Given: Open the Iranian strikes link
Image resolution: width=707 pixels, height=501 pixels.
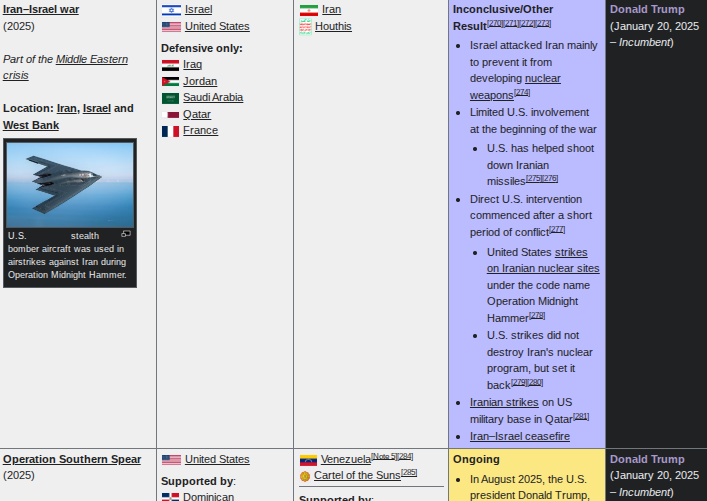Looking at the screenshot, I should click(x=504, y=402).
